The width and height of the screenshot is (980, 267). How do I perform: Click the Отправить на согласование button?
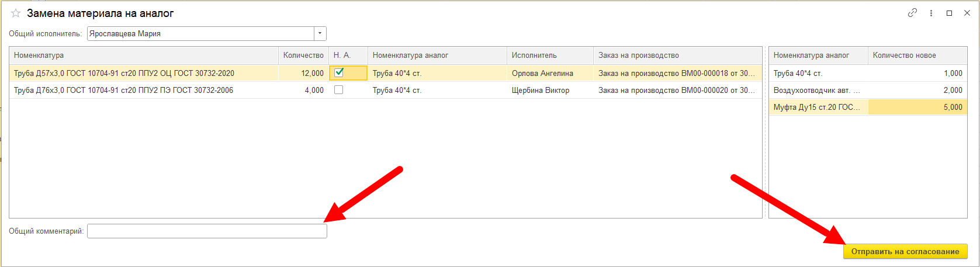[905, 252]
